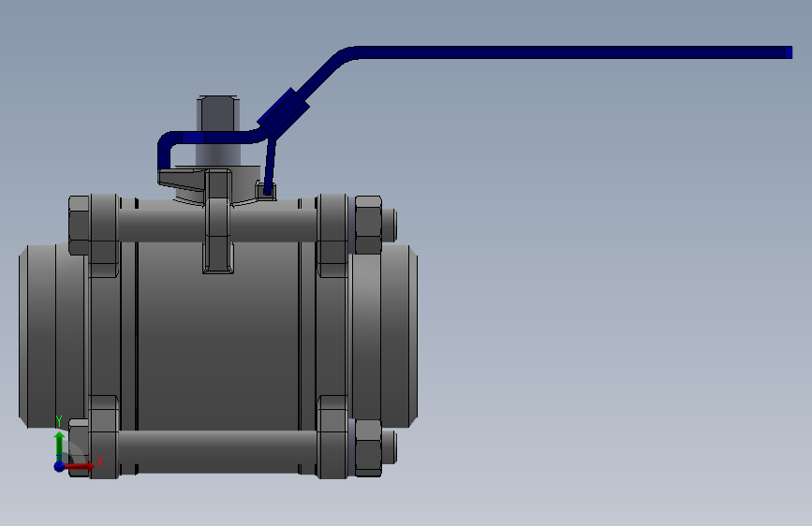The image size is (812, 526).
Task: Select the right end cap of the valve
Action: pos(383,337)
